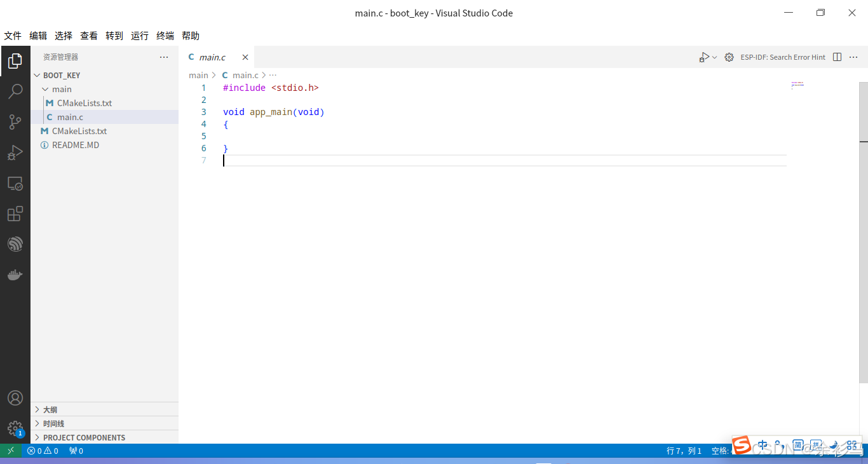Open the 查看 View menu
The height and width of the screenshot is (464, 868).
pos(89,36)
